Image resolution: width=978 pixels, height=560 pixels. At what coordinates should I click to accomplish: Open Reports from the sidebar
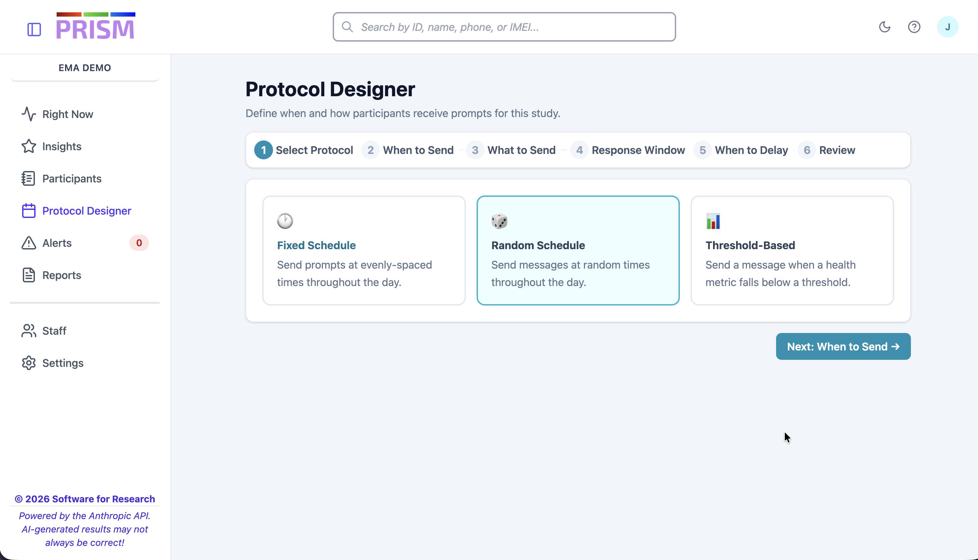click(x=61, y=275)
